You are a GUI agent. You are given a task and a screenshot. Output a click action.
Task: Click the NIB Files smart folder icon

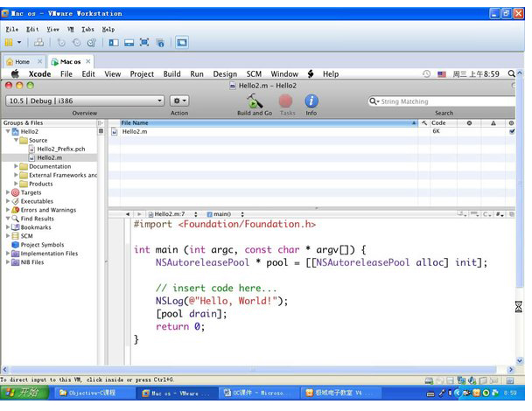tap(15, 262)
